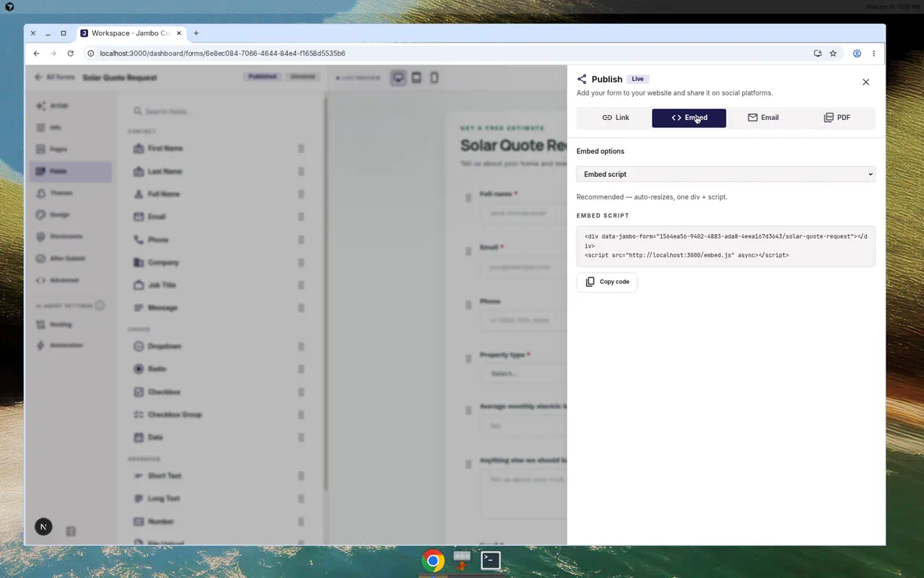Screen dimensions: 924x578
Task: Go back to All forms
Action: (x=55, y=77)
